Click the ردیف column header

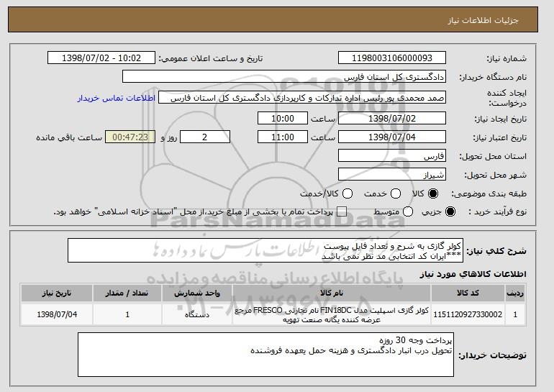tap(515, 293)
